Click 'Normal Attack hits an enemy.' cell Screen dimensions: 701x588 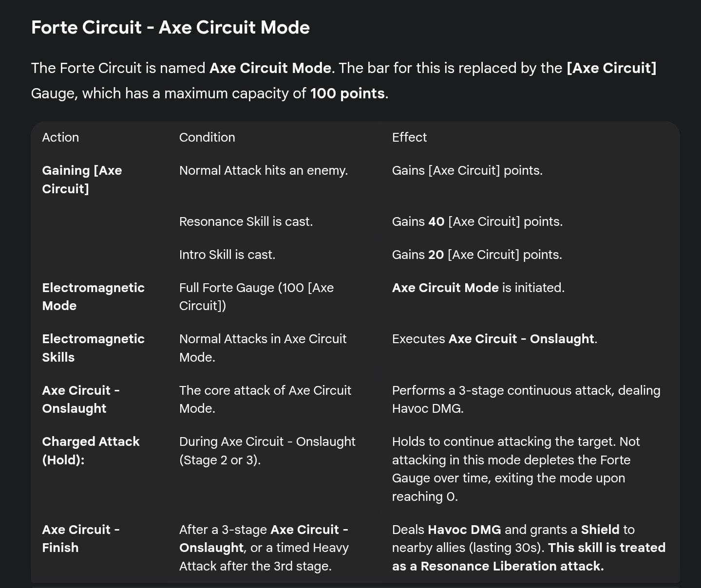(x=263, y=170)
